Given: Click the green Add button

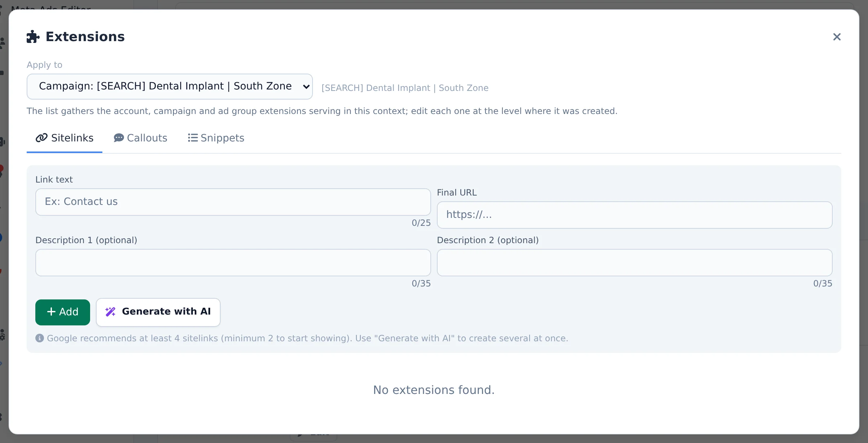Looking at the screenshot, I should [63, 312].
